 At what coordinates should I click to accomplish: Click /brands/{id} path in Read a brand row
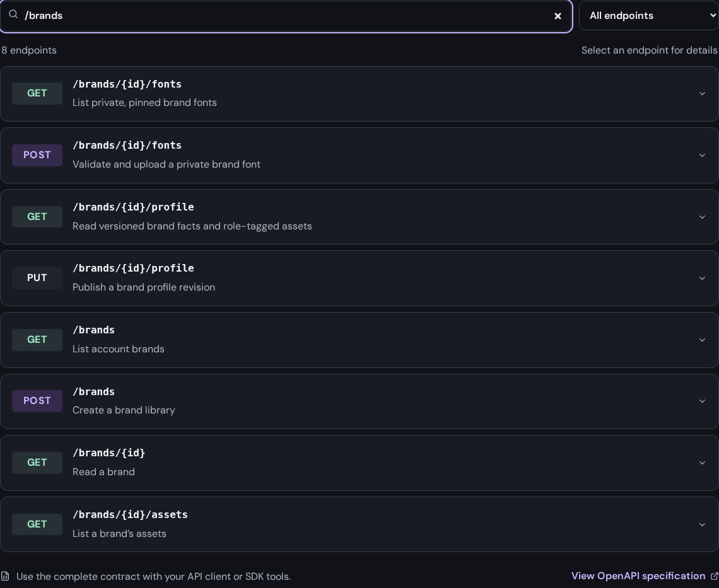(108, 453)
